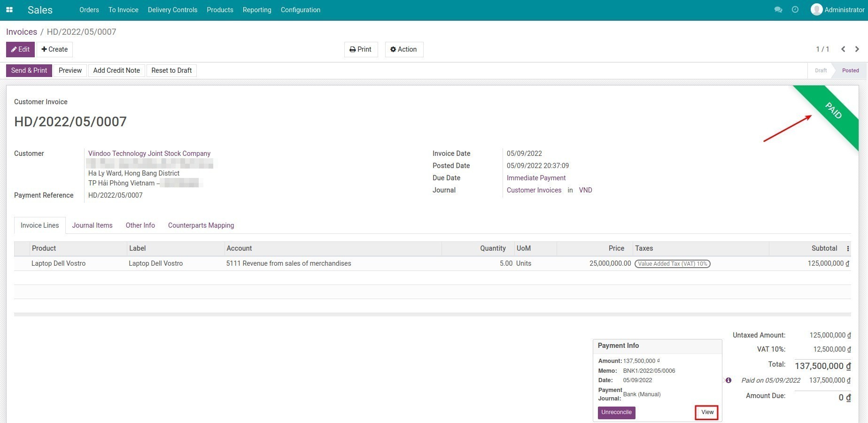Image resolution: width=868 pixels, height=423 pixels.
Task: Open the Customer Invoices journal link
Action: click(x=534, y=190)
